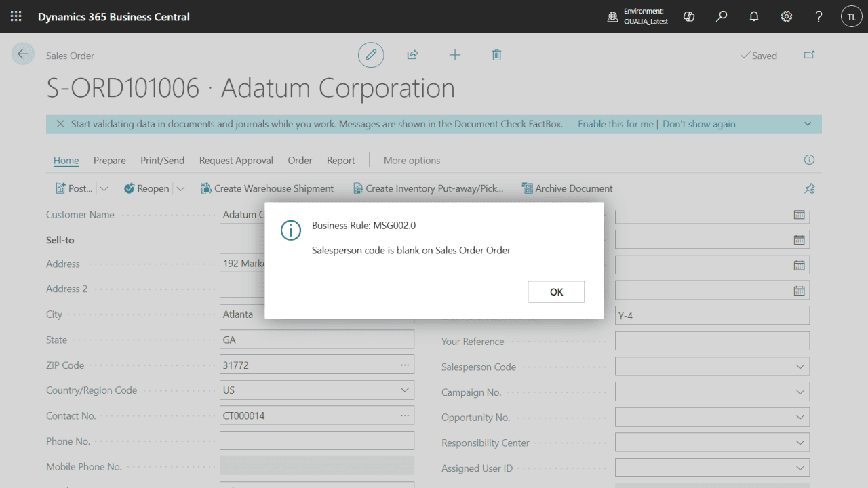The image size is (868, 488).
Task: Open the Order tab
Action: pos(300,161)
